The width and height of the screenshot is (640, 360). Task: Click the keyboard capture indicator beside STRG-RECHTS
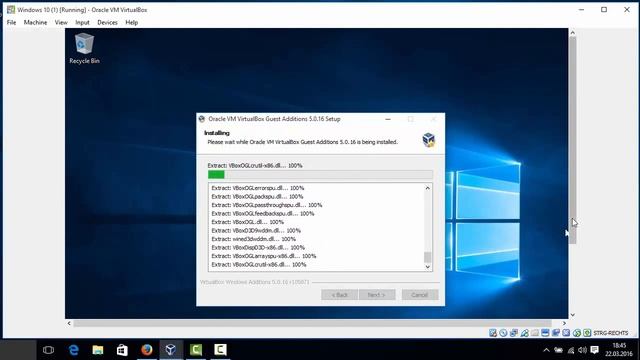587,333
